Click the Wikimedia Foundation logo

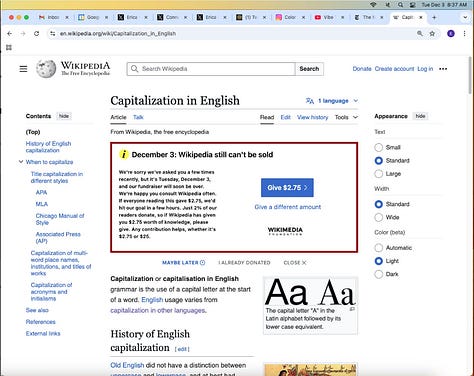coord(285,231)
